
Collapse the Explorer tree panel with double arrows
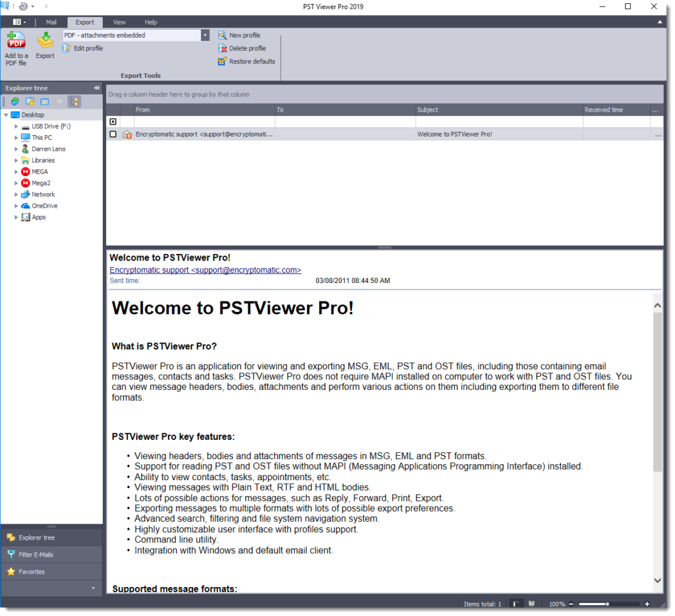point(96,88)
